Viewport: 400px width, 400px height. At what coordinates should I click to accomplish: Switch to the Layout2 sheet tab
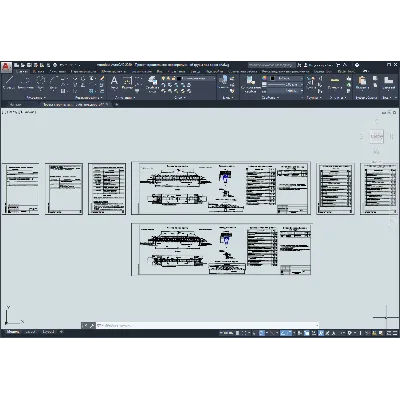(48, 332)
